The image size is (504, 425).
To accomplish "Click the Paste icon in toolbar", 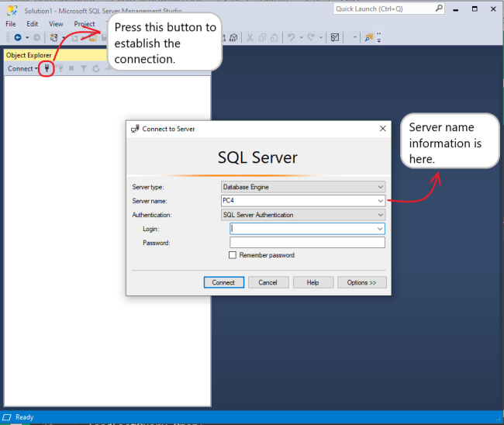I will point(274,37).
